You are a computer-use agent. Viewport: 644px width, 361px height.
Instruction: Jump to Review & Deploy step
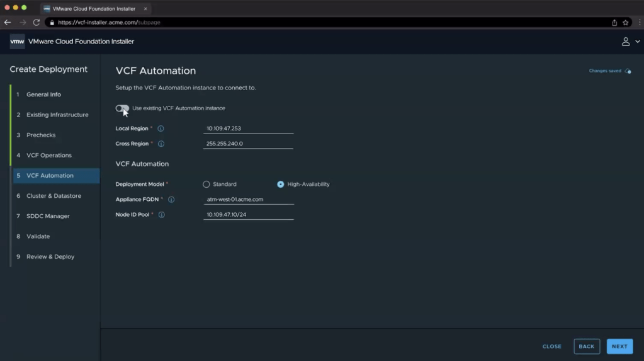pos(50,257)
